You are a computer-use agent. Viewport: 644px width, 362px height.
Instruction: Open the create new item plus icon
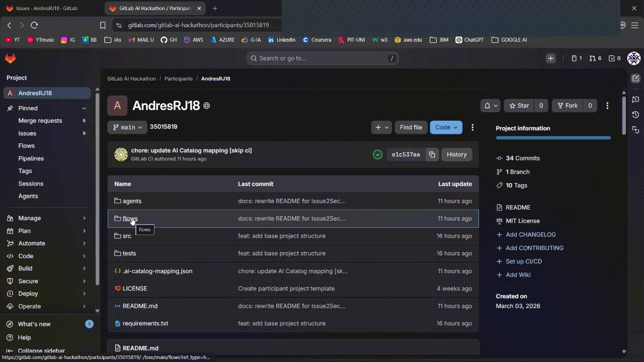[550, 58]
